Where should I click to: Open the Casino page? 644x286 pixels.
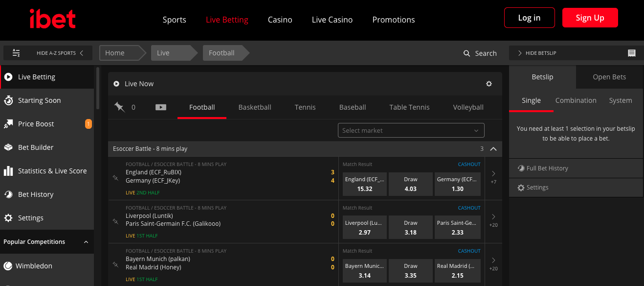(x=280, y=20)
